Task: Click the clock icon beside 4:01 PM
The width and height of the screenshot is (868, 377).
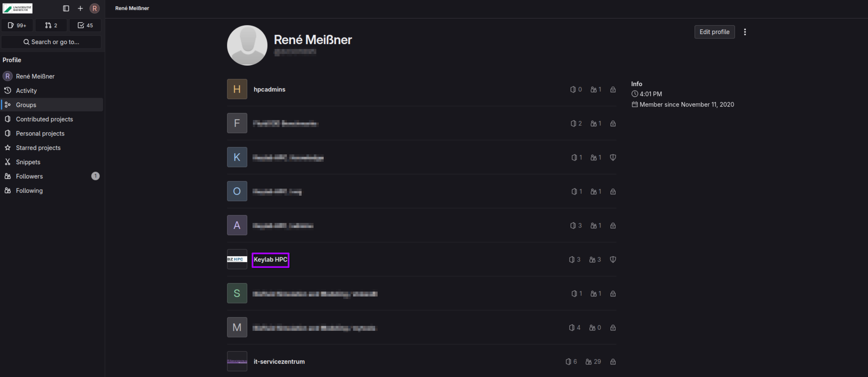Action: coord(634,94)
